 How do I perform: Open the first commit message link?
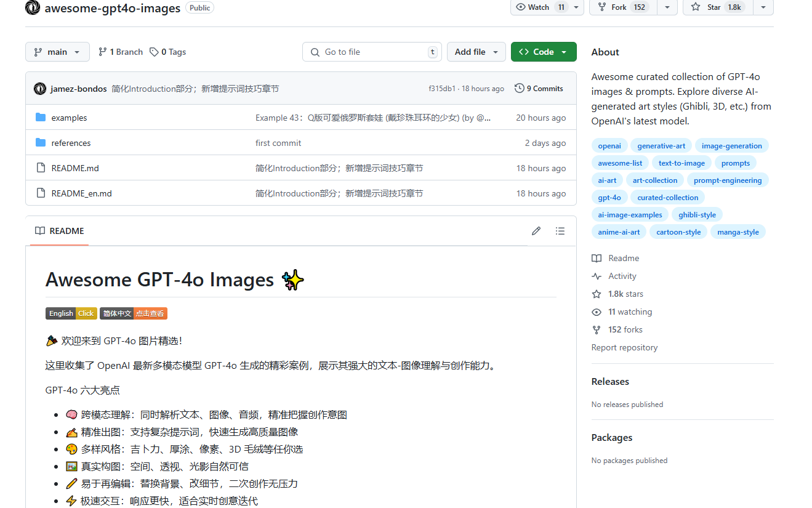(x=278, y=143)
